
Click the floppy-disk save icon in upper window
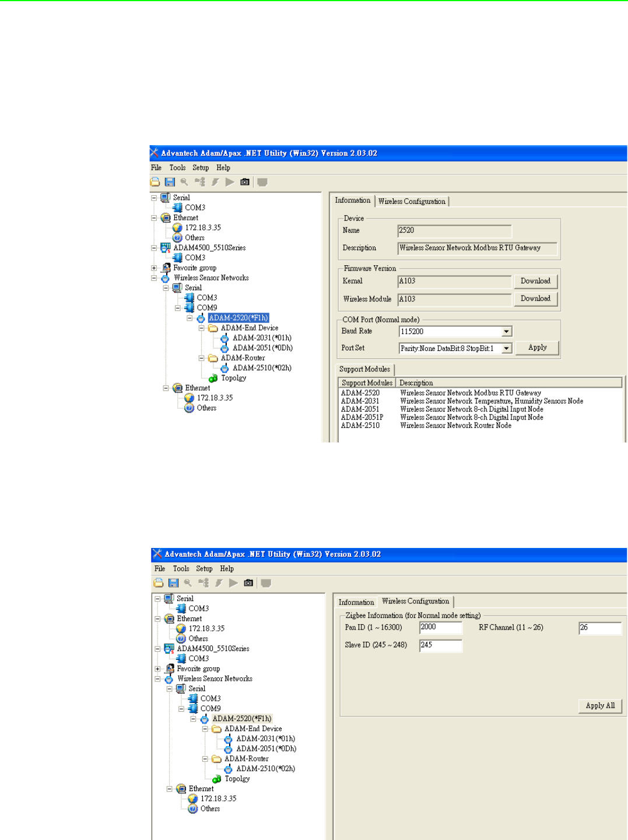170,182
